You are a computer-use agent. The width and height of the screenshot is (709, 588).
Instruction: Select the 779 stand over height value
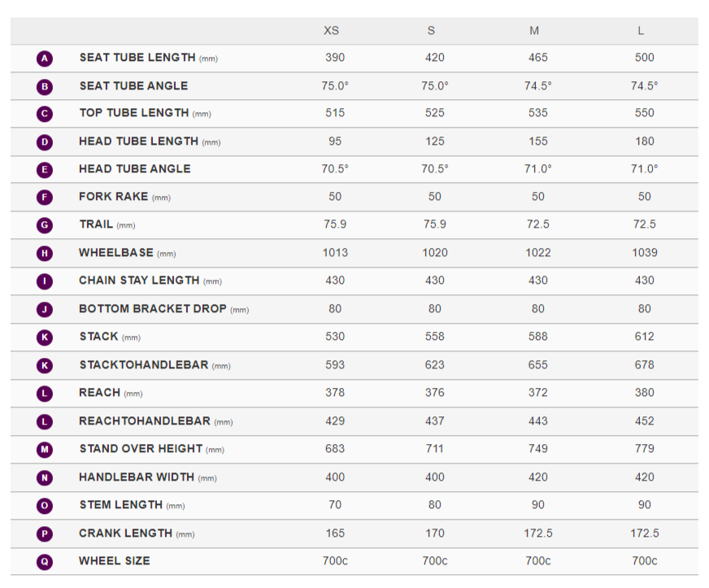coord(645,449)
